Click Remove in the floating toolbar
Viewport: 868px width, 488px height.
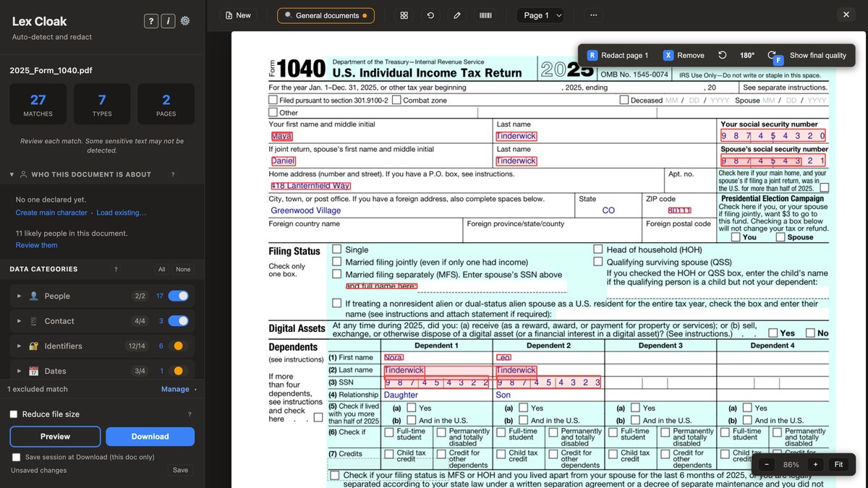tap(684, 55)
